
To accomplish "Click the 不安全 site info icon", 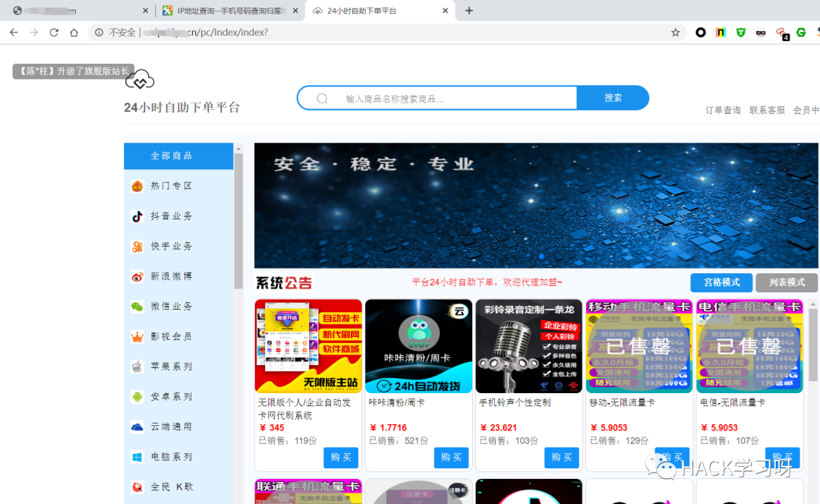I will 99,33.
